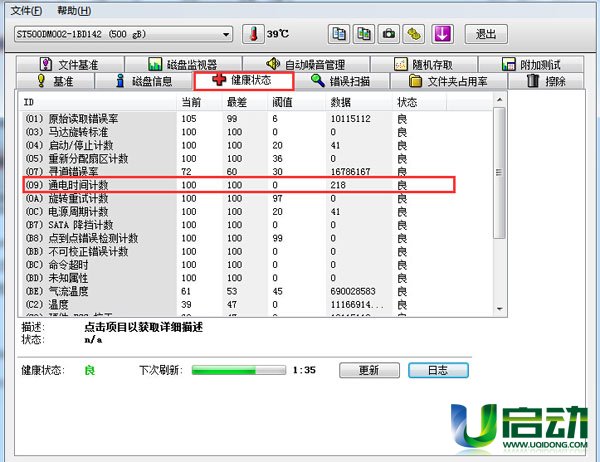Click the 更新 update button

click(369, 370)
